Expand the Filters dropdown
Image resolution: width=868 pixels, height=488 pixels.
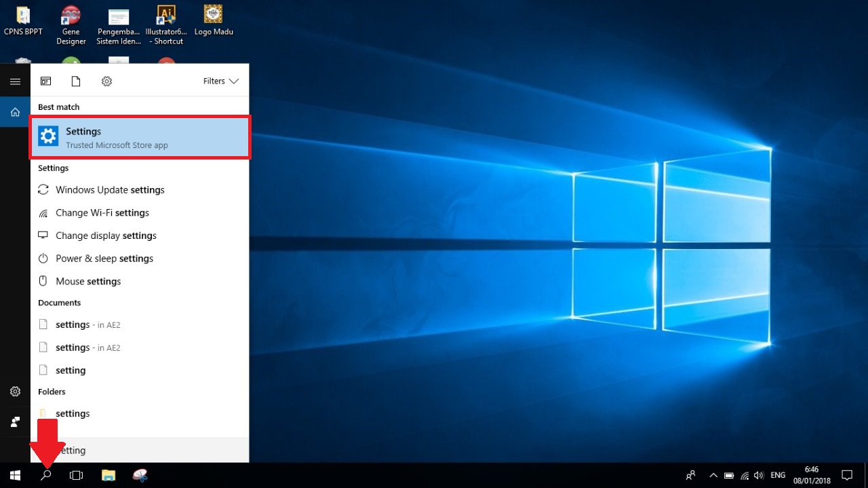coord(221,81)
